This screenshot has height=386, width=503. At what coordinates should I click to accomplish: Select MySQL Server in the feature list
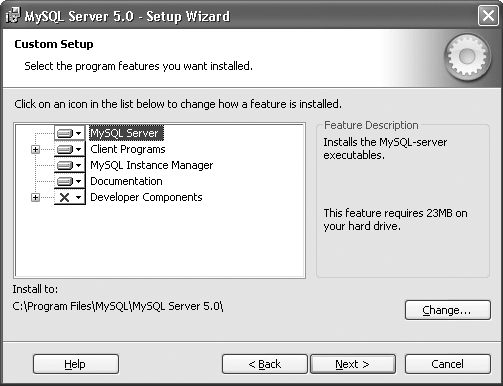coord(126,133)
